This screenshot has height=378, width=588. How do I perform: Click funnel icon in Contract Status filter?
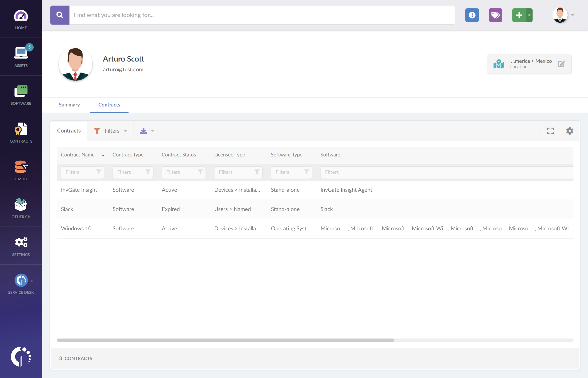pyautogui.click(x=200, y=172)
